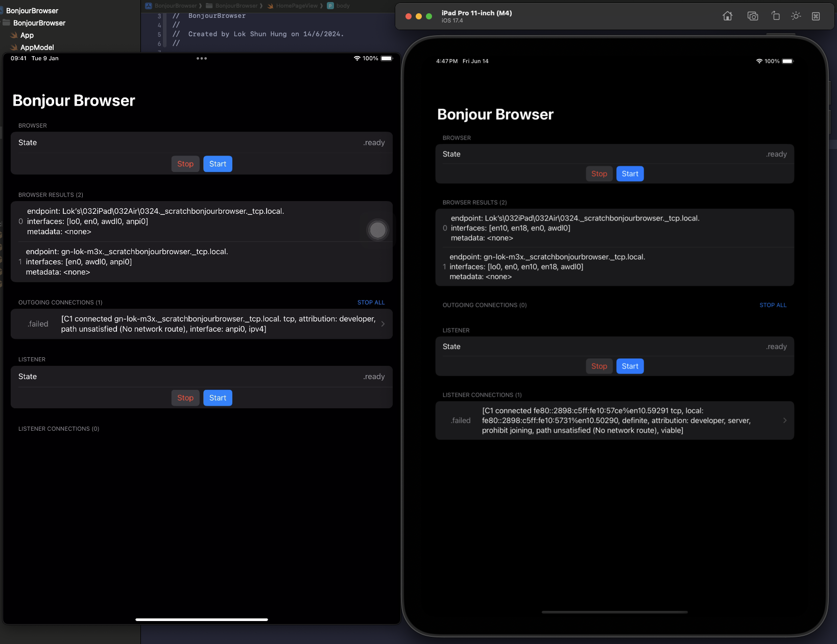Open AppModel swift file in Xcode navigator
This screenshot has height=644, width=837.
pos(37,47)
